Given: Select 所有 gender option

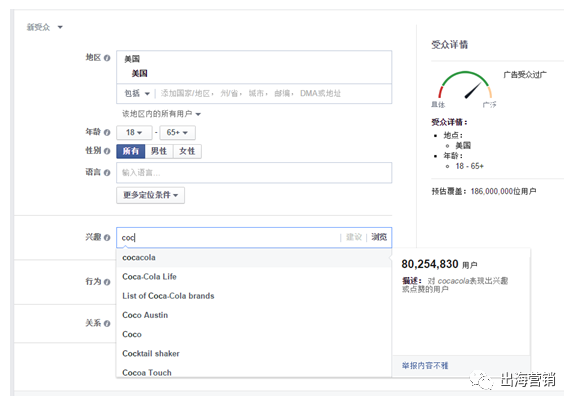Looking at the screenshot, I should point(131,151).
